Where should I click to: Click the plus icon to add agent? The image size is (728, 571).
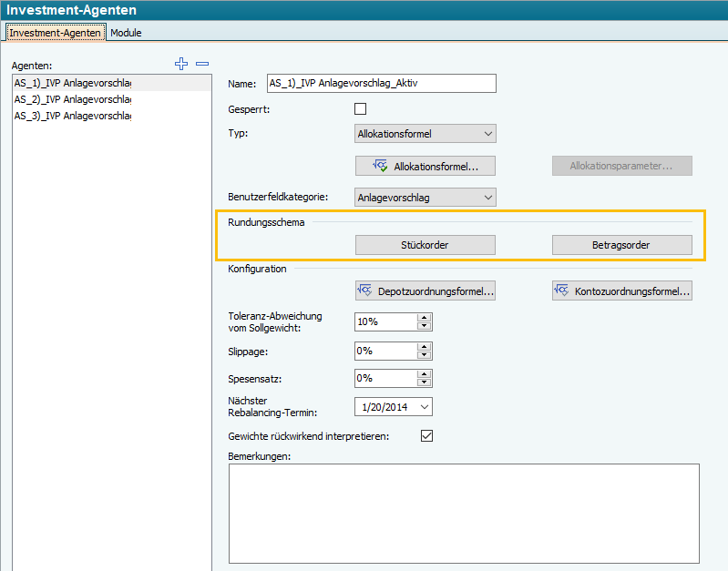[181, 64]
